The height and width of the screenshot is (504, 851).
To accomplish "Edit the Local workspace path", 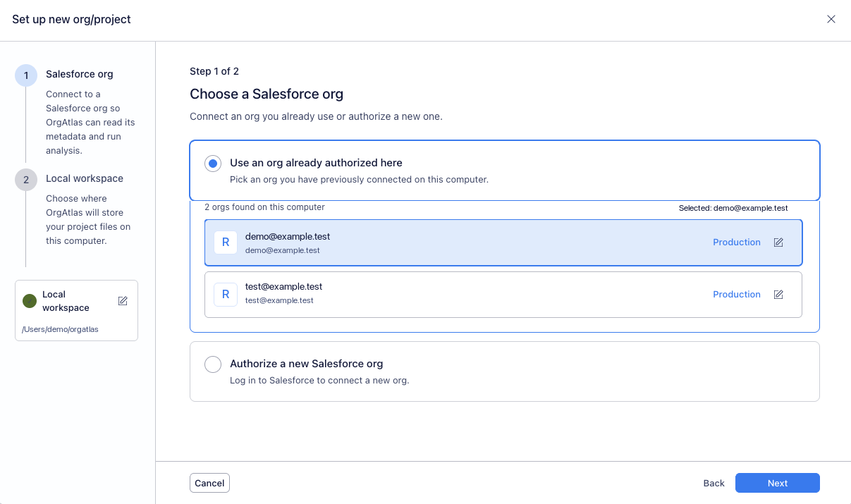I will point(123,301).
